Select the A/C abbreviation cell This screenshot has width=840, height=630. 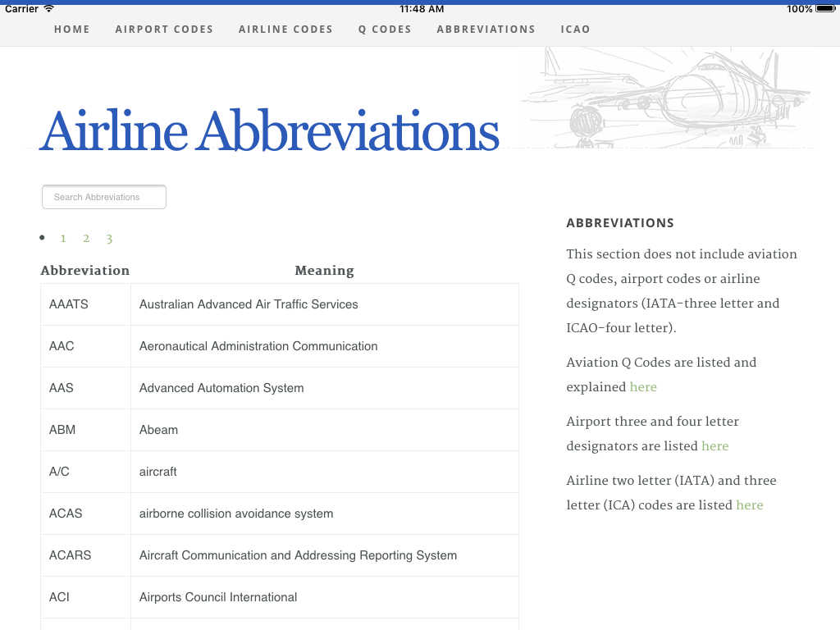pos(85,472)
